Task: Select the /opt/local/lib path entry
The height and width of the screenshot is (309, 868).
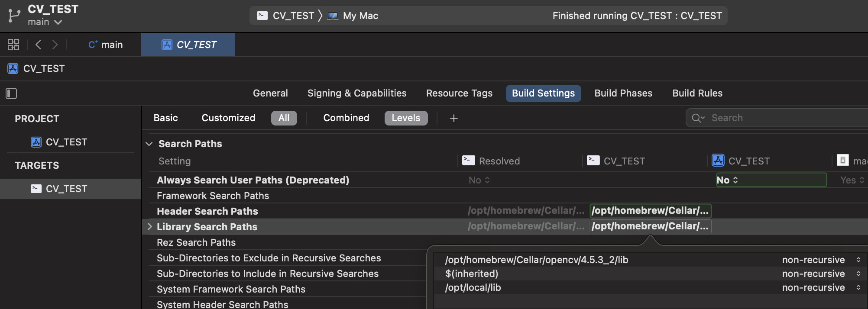Action: [473, 287]
